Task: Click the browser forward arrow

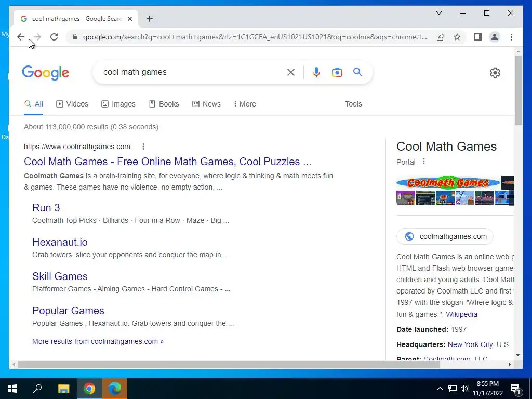Action: tap(37, 37)
